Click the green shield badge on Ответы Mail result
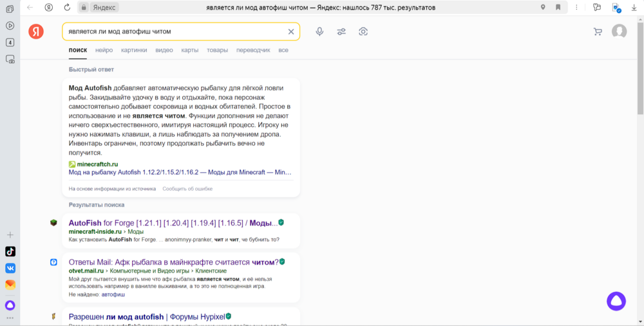 click(x=282, y=262)
